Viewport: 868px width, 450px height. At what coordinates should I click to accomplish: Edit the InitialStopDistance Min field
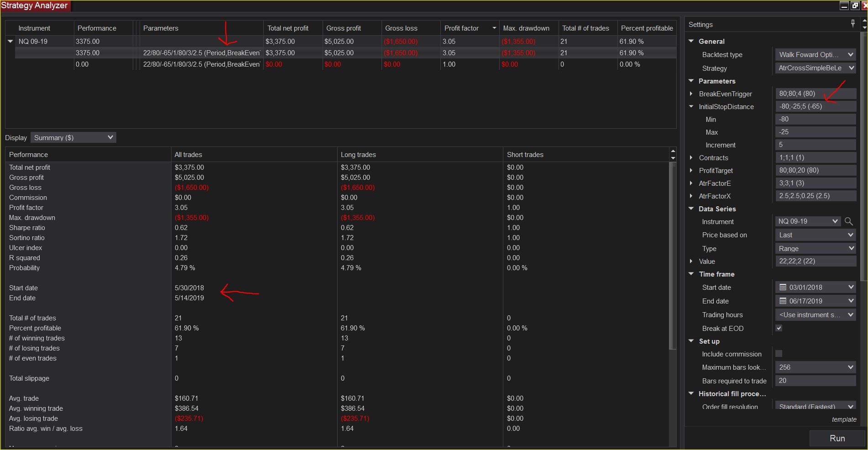816,119
